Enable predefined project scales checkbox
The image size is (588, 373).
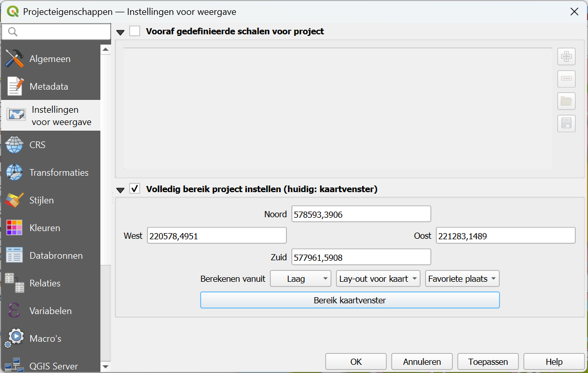[x=135, y=31]
